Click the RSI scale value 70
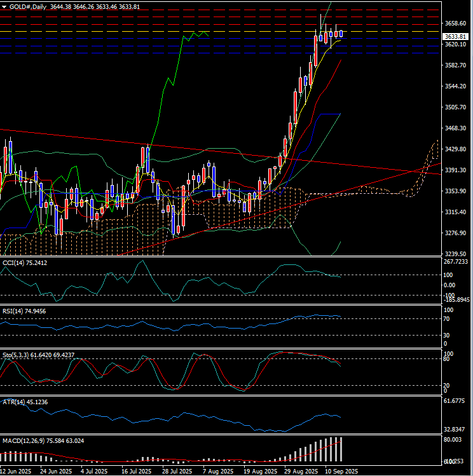 click(x=446, y=319)
